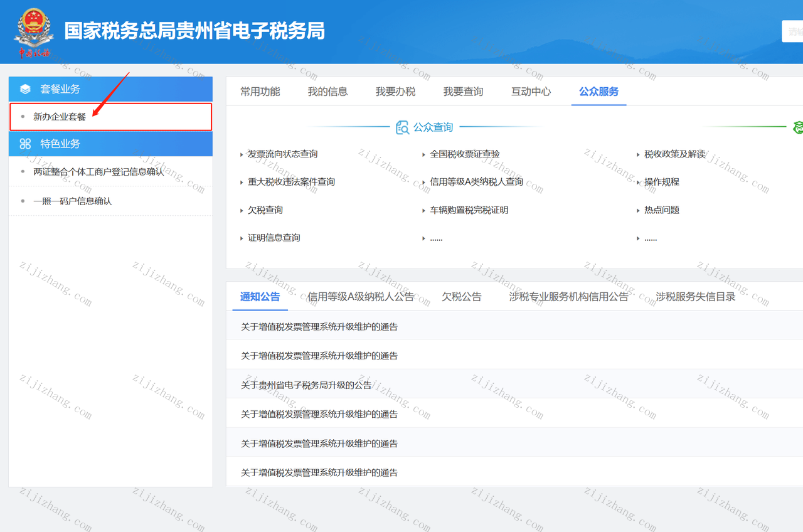Viewport: 803px width, 532px height.
Task: Switch to the 互动中心 tab
Action: click(531, 92)
